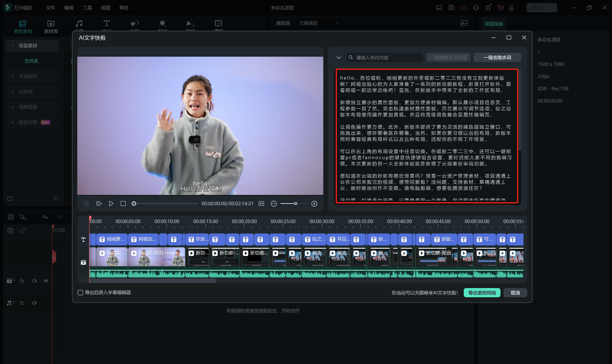Screen dimensions: 612x364
Task: Open the 文件 menu
Action: (50, 8)
